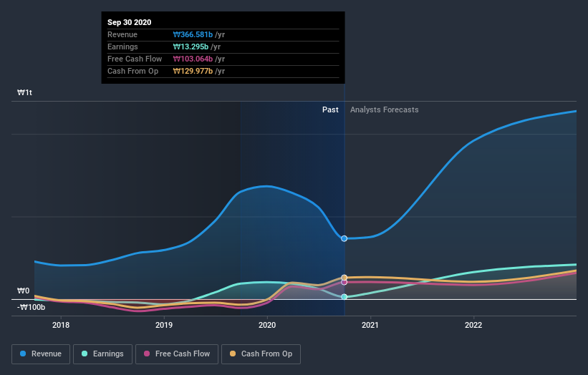Toggle the Free Cash Flow legend button
This screenshot has height=375, width=588.
click(x=177, y=354)
